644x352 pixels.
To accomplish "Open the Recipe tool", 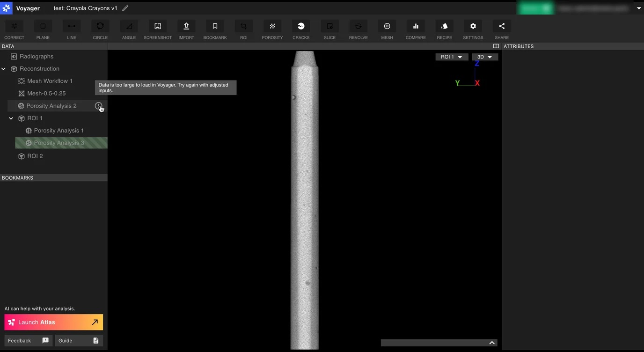I will click(444, 26).
